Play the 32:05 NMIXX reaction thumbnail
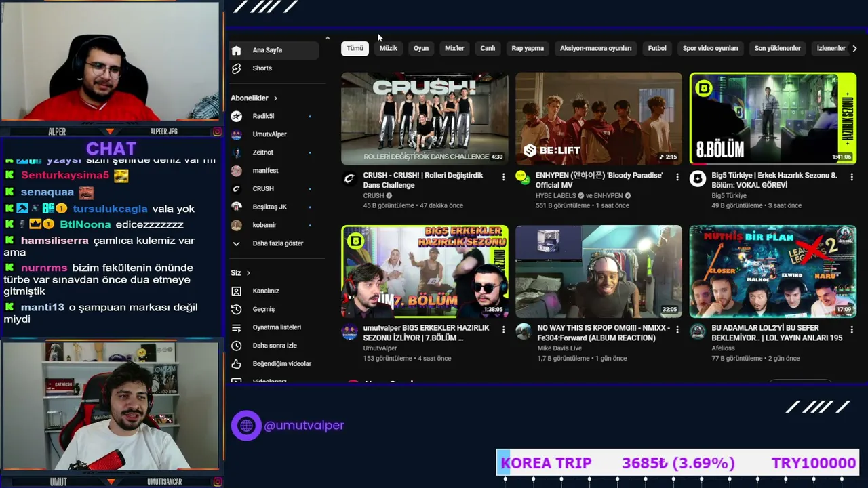Viewport: 868px width, 488px height. click(x=599, y=271)
